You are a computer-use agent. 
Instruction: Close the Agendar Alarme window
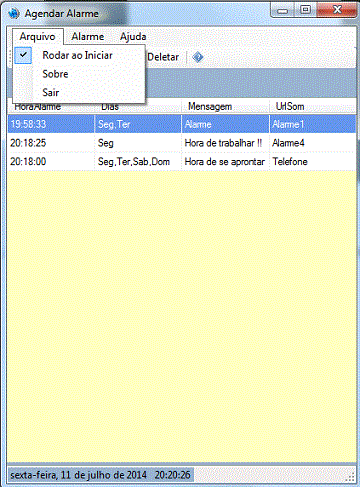point(336,10)
